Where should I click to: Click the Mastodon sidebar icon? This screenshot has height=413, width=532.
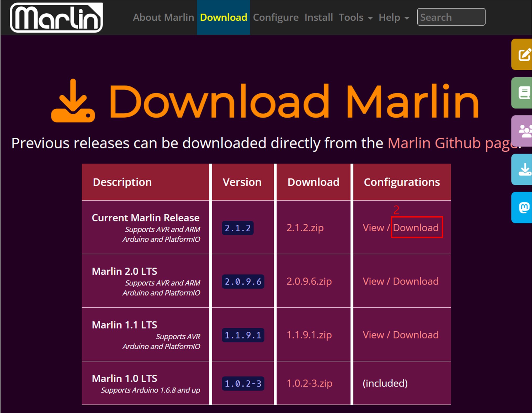tap(522, 208)
